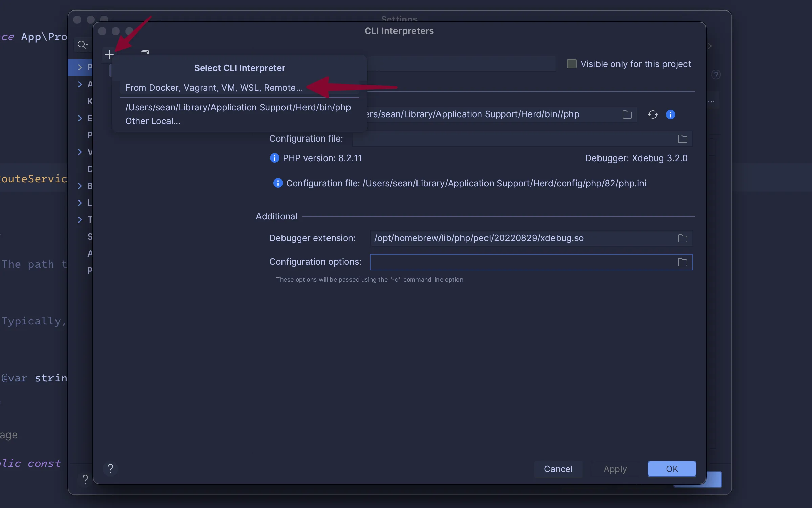Click the Cancel button
Image resolution: width=812 pixels, height=508 pixels.
coord(558,469)
